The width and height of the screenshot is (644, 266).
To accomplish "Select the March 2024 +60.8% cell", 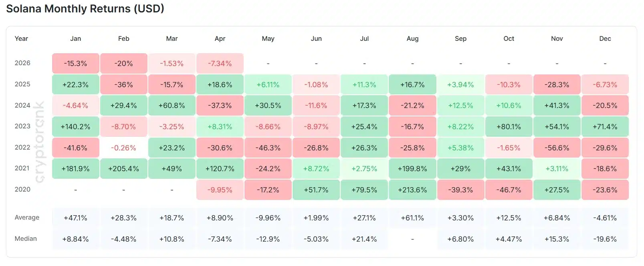I will (172, 106).
